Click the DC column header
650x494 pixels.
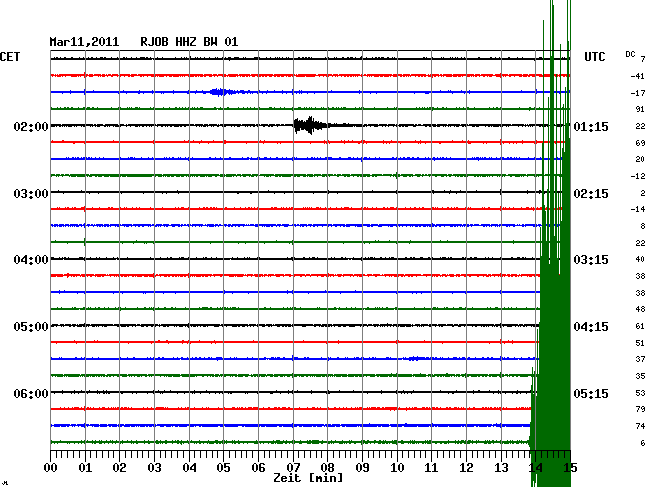pos(630,54)
